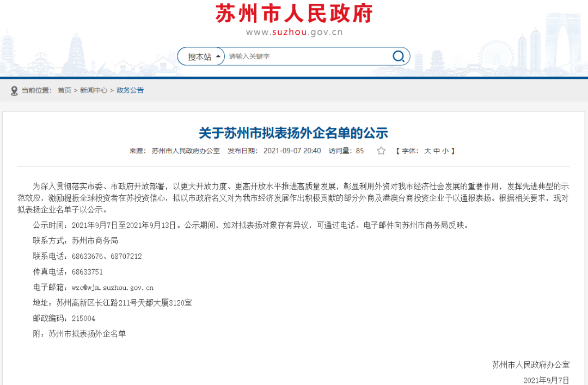Click the search magnifier icon
Viewport: 588px width, 385px height.
398,56
